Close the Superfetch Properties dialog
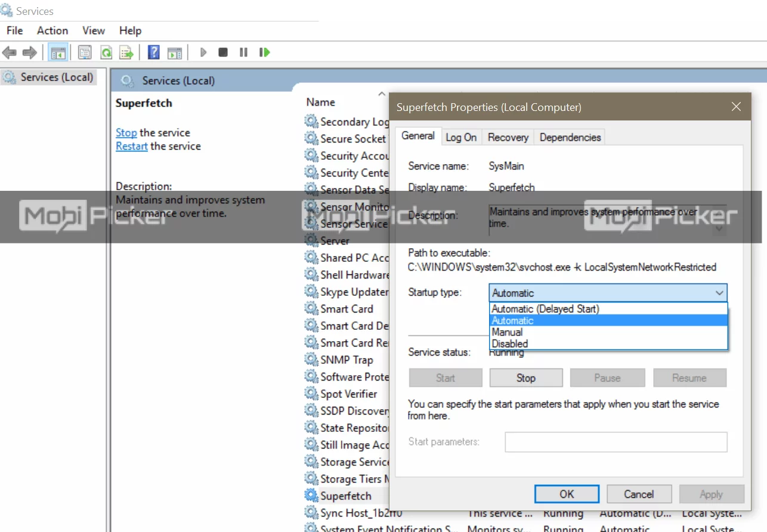767x532 pixels. coord(736,107)
